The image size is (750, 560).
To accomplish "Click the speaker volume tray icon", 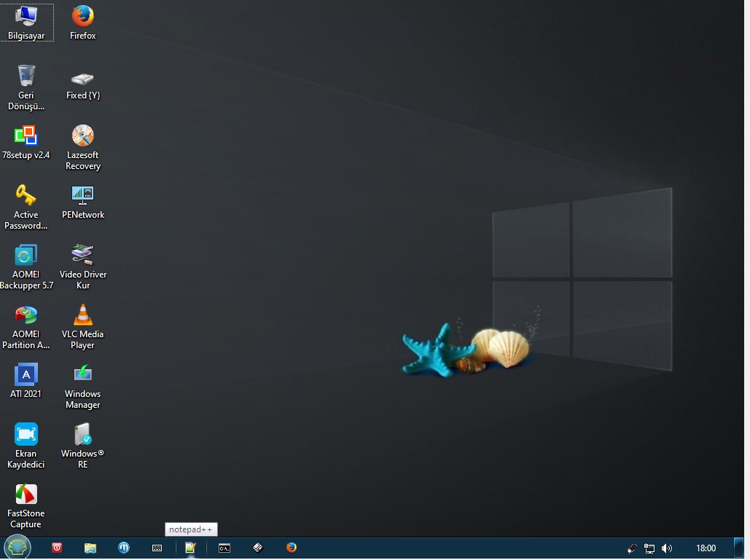I will click(x=667, y=548).
